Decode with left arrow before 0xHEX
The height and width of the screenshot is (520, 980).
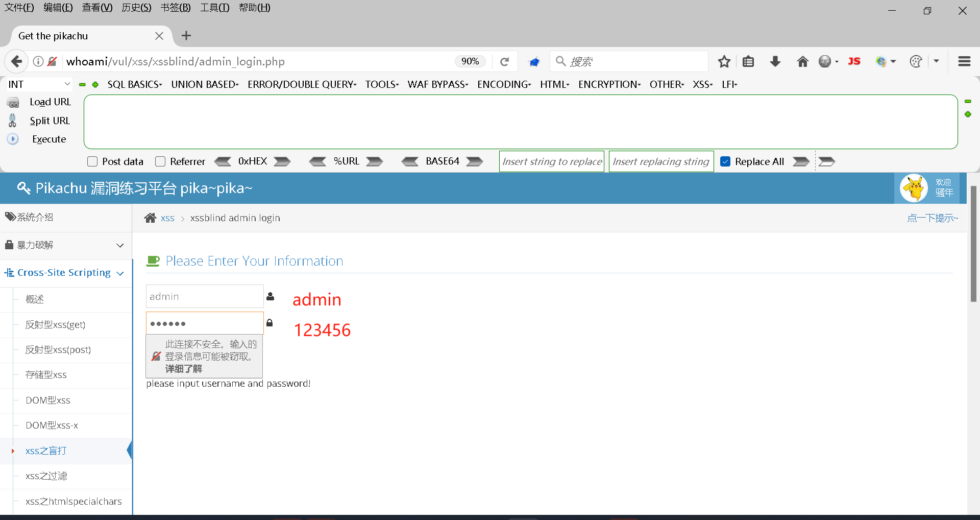[223, 161]
